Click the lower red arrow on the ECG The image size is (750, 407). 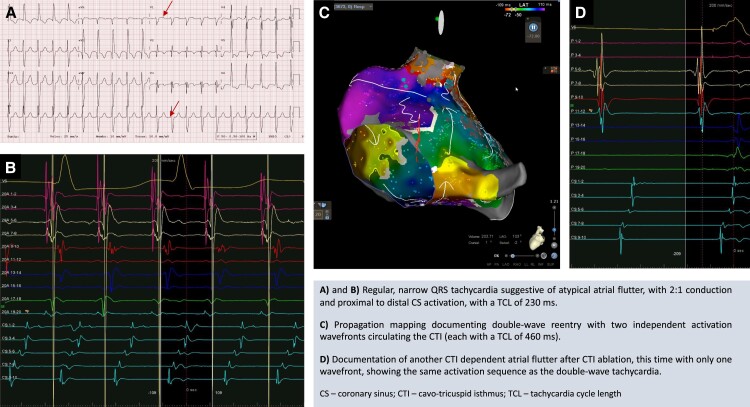175,108
